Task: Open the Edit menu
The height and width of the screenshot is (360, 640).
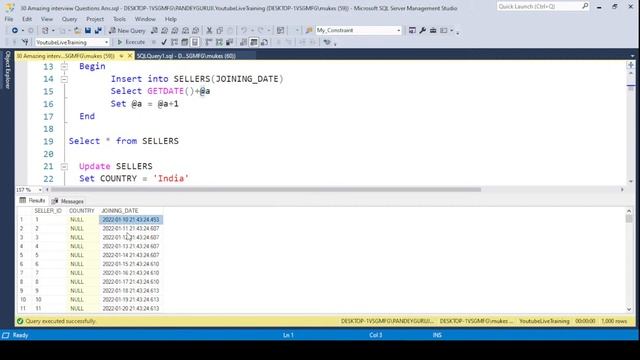Action: (x=27, y=19)
